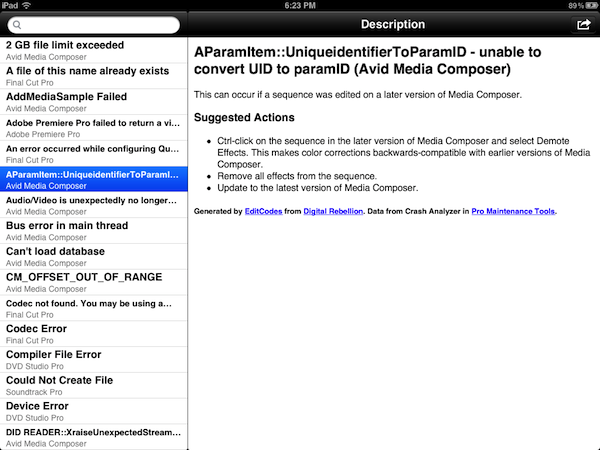Choose 'An error occurred while configuring Qu...'
600x450 pixels.
pos(94,153)
